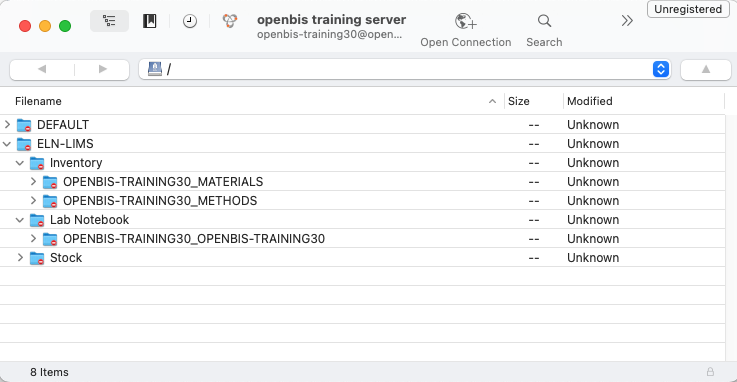The image size is (737, 382).
Task: Go forward in navigation history
Action: [102, 70]
